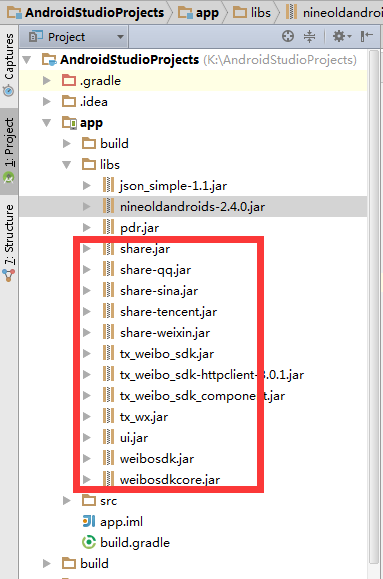Screen dimensions: 383x579
Task: Collapse the AndroidStudioProjects root node
Action: click(27, 59)
